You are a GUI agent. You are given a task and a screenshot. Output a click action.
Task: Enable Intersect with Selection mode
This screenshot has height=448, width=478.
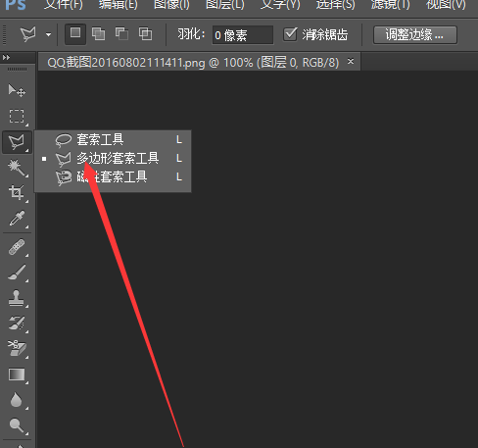pyautogui.click(x=145, y=34)
